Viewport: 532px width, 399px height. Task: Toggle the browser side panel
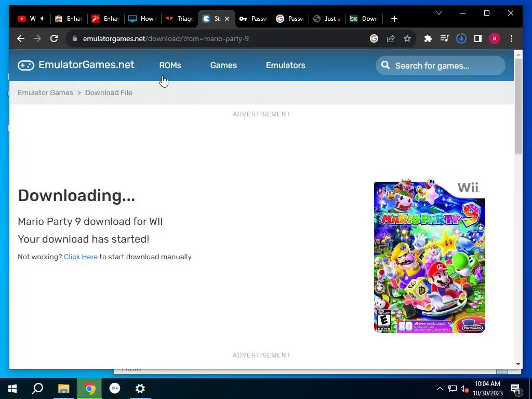(x=478, y=38)
